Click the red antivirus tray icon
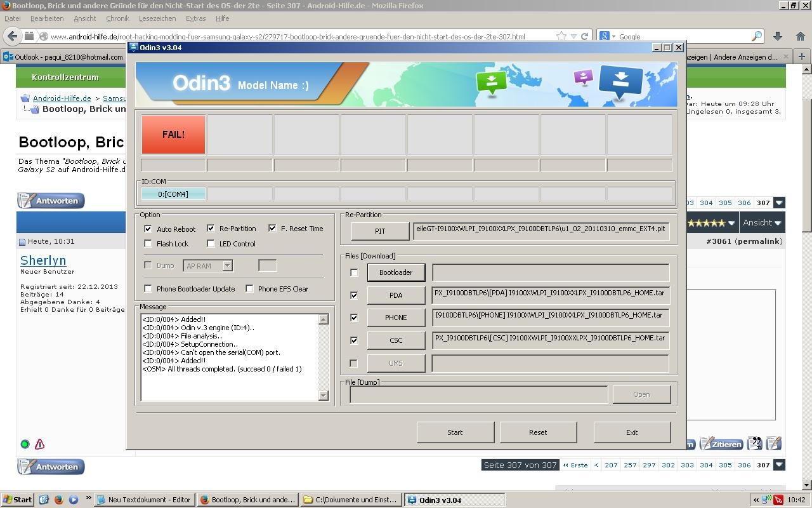Screen dimensions: 812x508 (778, 500)
